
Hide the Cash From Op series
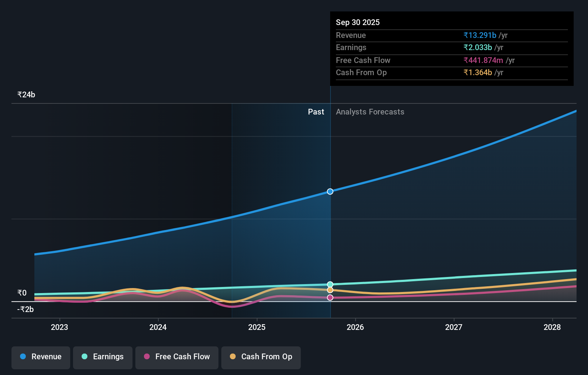coord(261,357)
